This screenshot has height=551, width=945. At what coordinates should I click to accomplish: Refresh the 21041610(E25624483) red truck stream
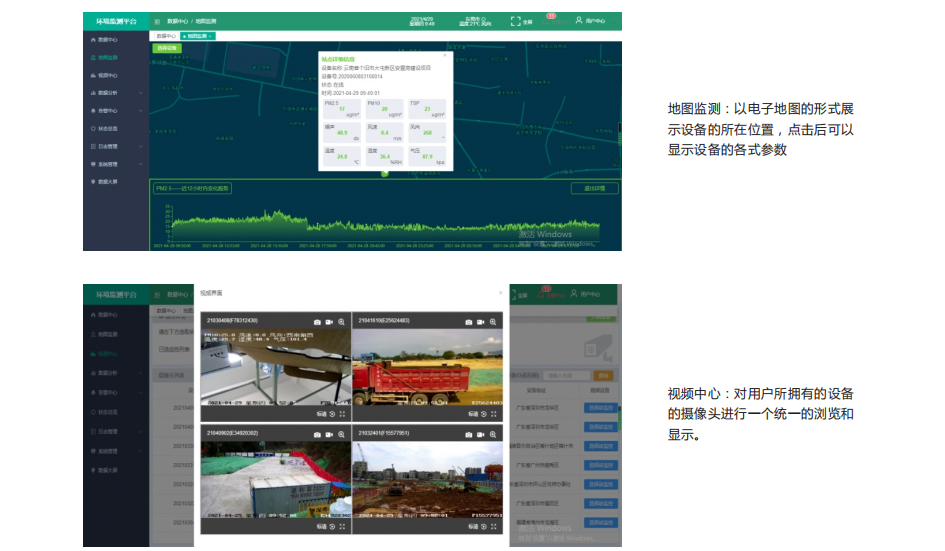(483, 414)
